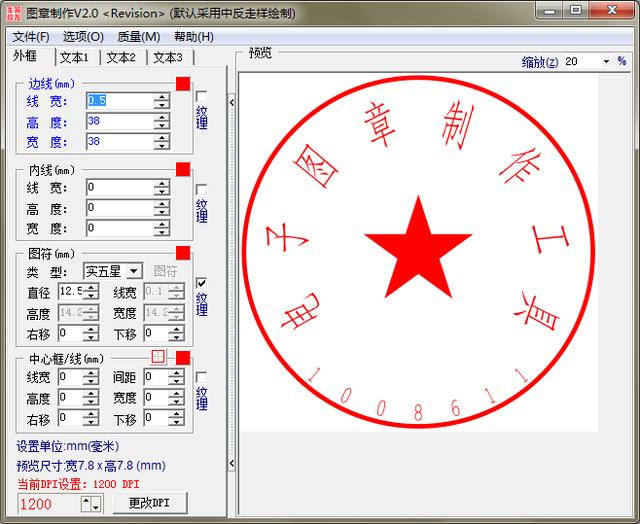Increase 图符 右移 with up arrow

pyautogui.click(x=91, y=329)
